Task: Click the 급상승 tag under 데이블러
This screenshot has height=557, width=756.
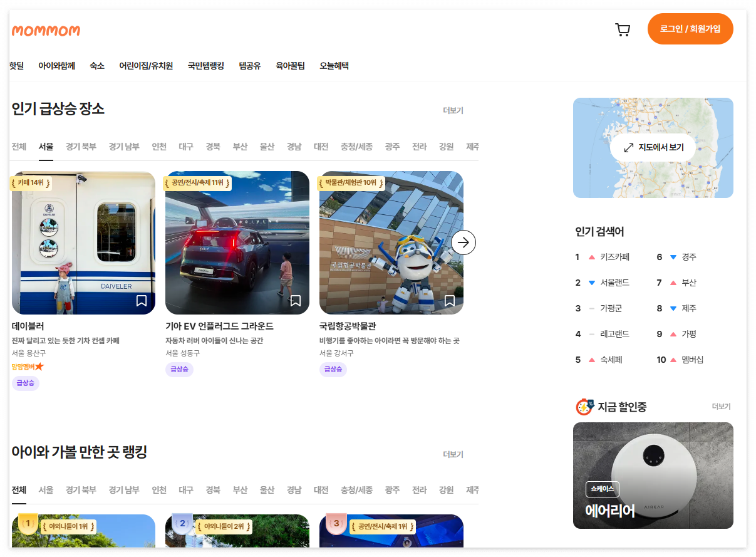Action: [x=26, y=383]
